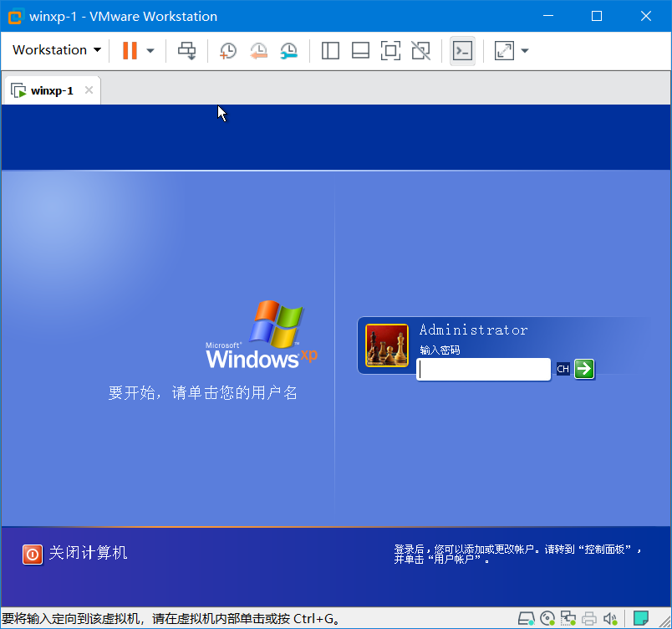672x629 pixels.
Task: Close the VMware Workstation window
Action: [646, 16]
